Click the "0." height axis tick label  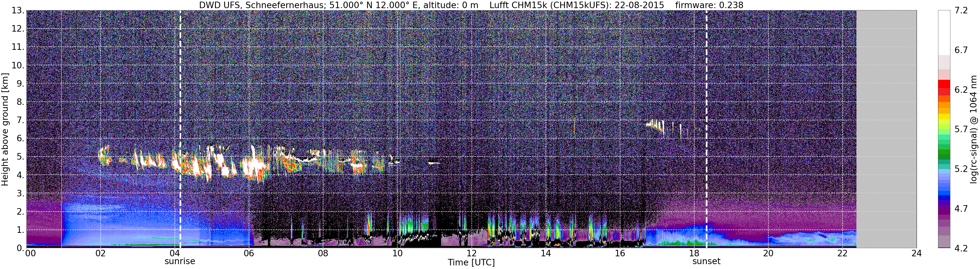(x=20, y=248)
